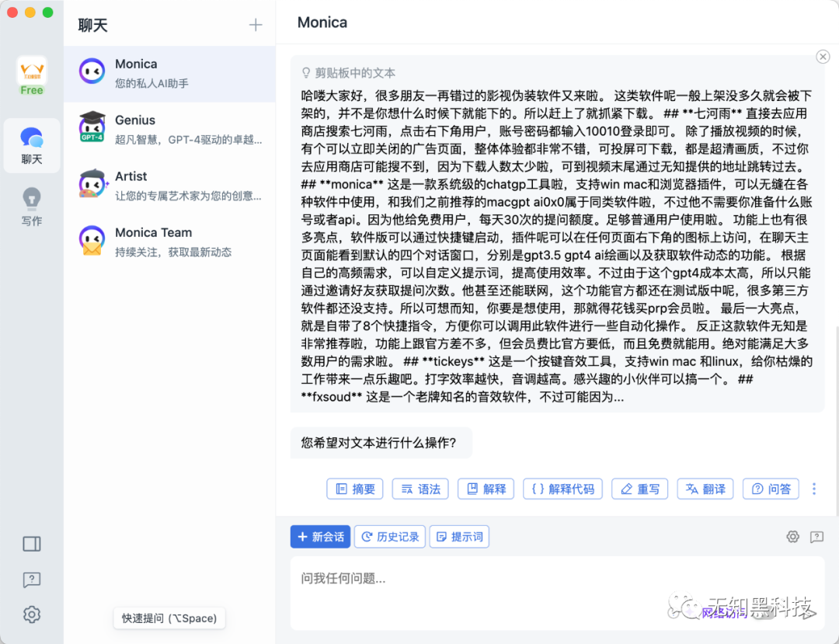Open help from the left sidebar
The image size is (839, 644).
tap(32, 580)
